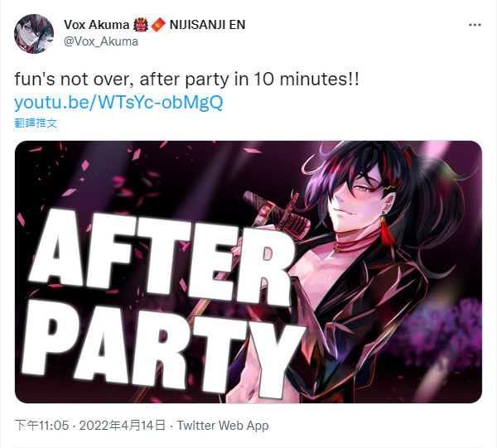
Task: Open the @Vox_Akuma handle link
Action: point(101,41)
